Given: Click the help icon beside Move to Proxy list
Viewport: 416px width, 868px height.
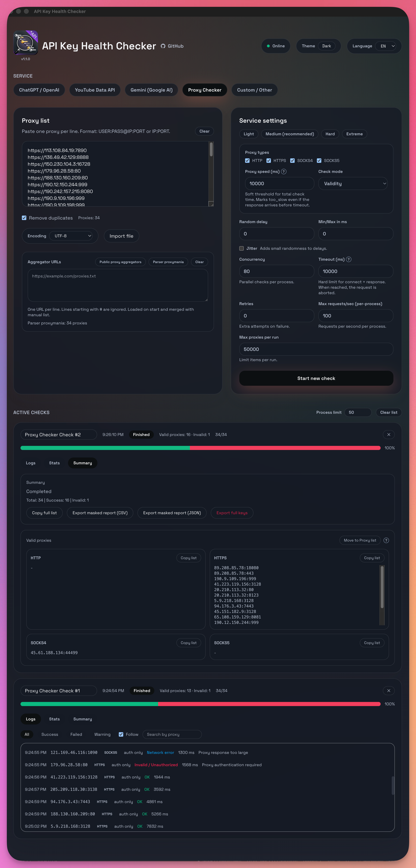Looking at the screenshot, I should point(386,540).
